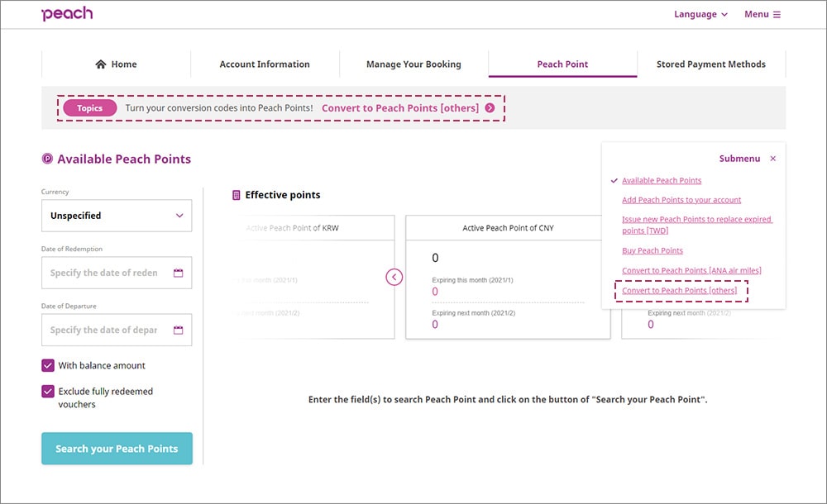Screen dimensions: 827x504
Task: Click Search your Peach Points button
Action: (x=117, y=449)
